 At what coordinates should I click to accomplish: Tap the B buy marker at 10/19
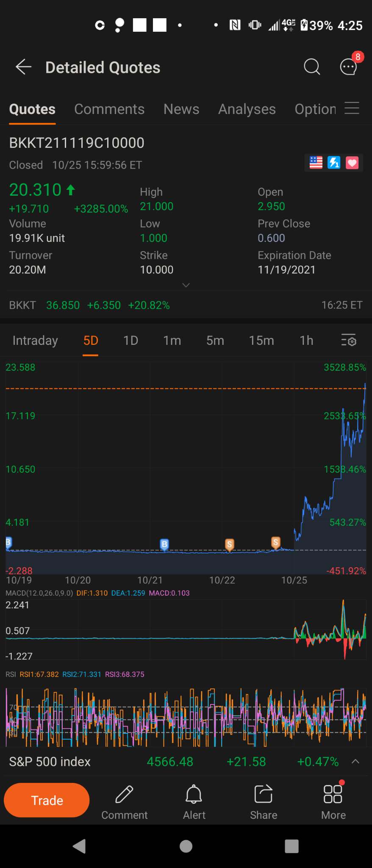coord(8,543)
